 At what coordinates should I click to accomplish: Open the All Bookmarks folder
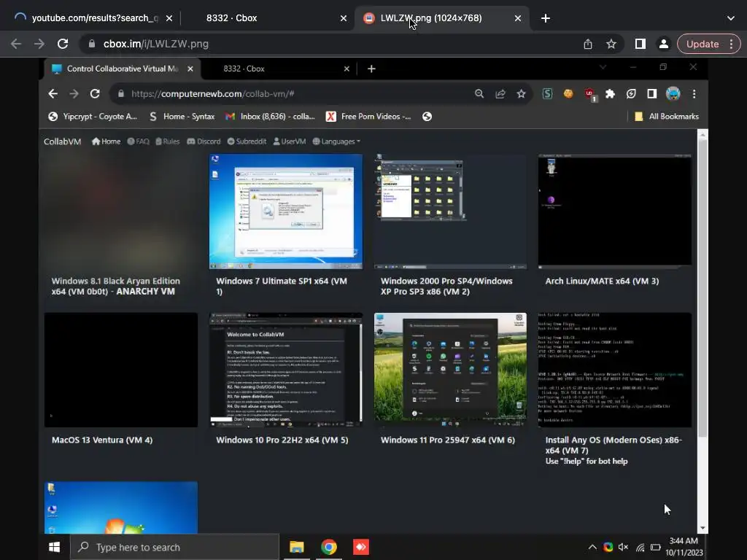[x=667, y=116]
